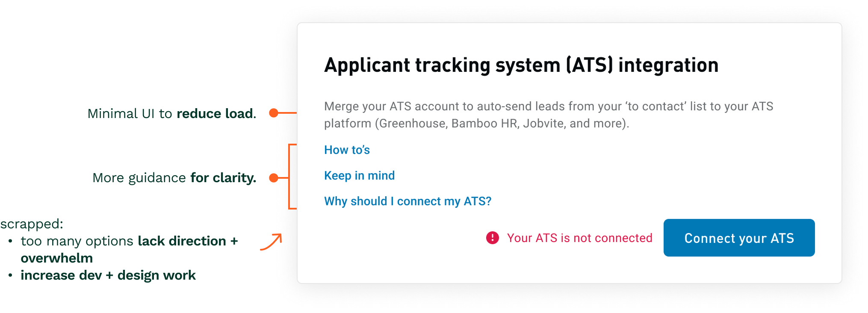This screenshot has width=868, height=313.
Task: Click the orange curved arrow icon
Action: pyautogui.click(x=271, y=242)
